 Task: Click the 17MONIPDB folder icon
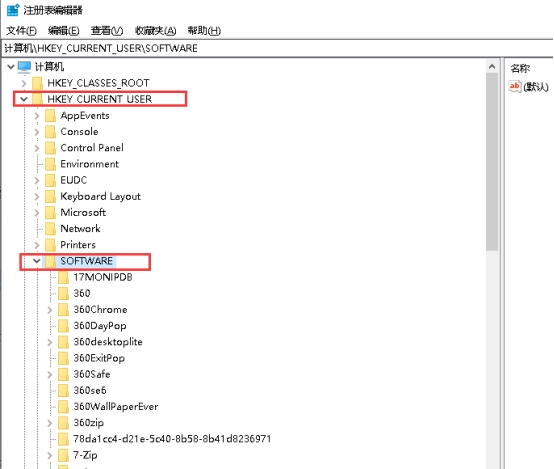click(x=63, y=277)
